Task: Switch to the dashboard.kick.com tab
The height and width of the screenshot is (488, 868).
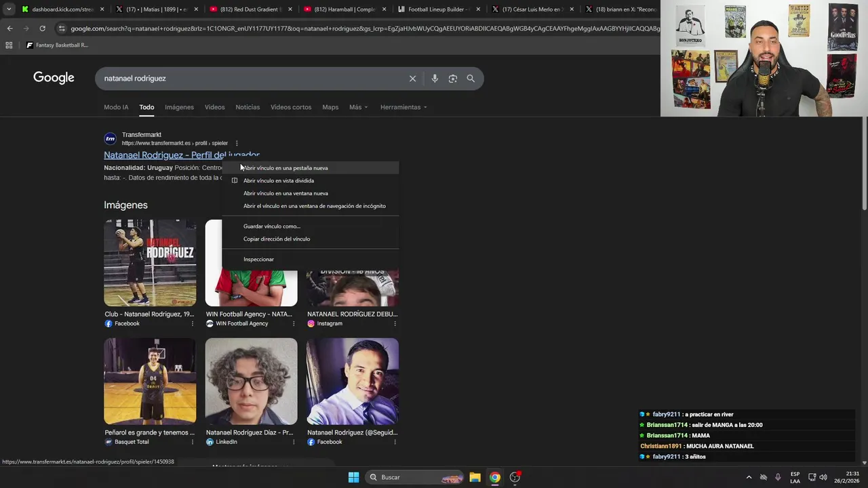Action: [62, 9]
